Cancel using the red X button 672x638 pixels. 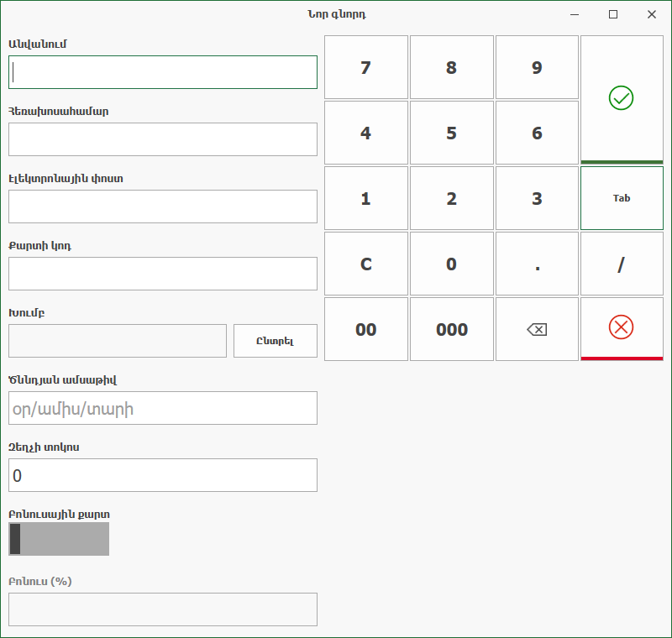tap(621, 328)
